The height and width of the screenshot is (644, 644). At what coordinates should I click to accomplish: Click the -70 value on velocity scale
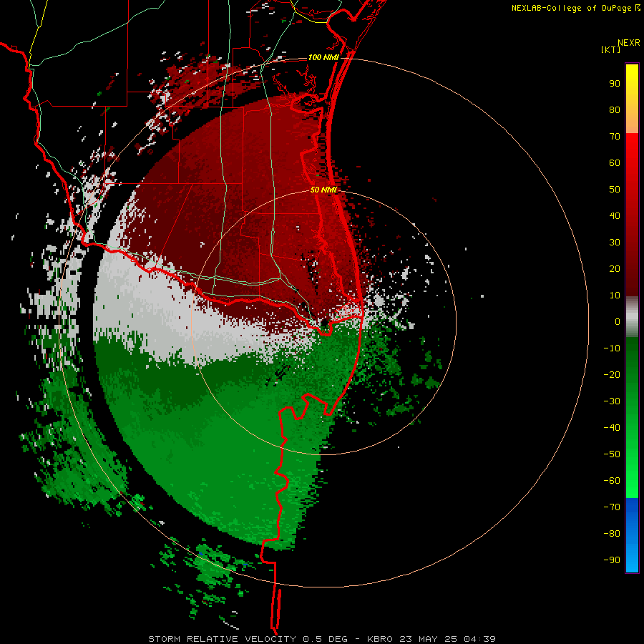[612, 507]
